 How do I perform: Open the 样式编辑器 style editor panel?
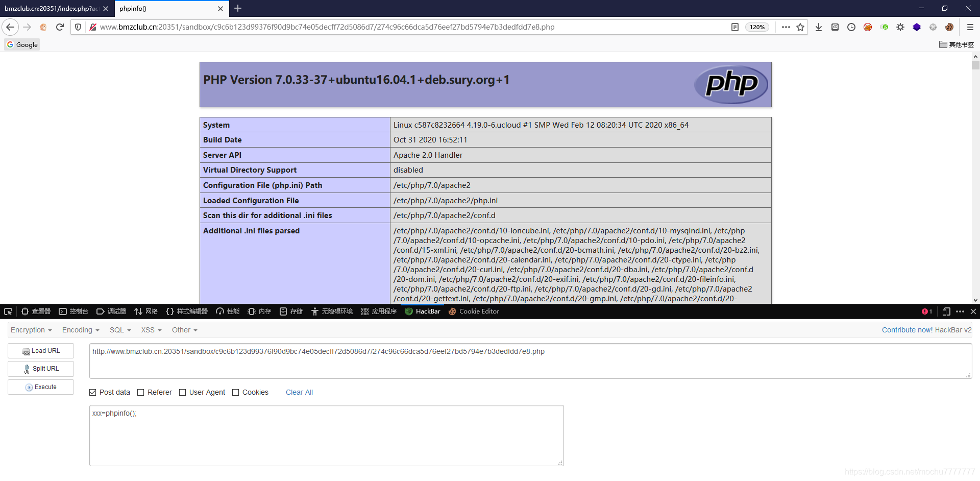point(187,311)
